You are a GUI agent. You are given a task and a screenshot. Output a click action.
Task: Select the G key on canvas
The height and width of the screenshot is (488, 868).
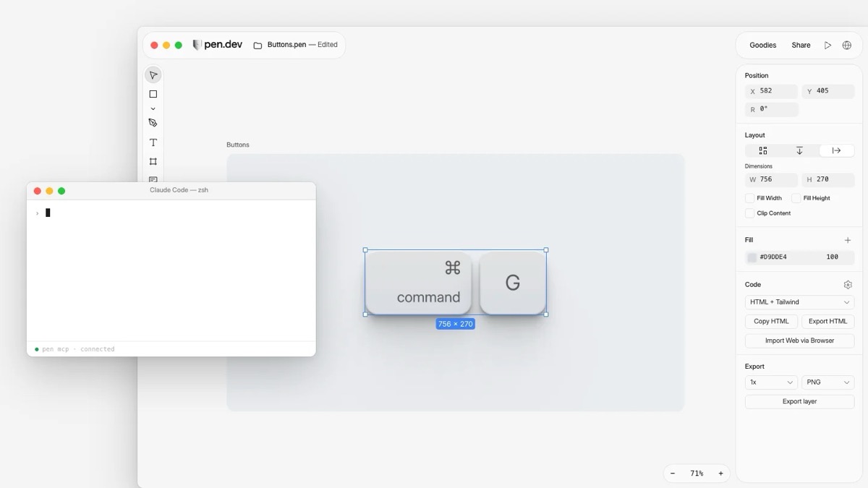[513, 283]
